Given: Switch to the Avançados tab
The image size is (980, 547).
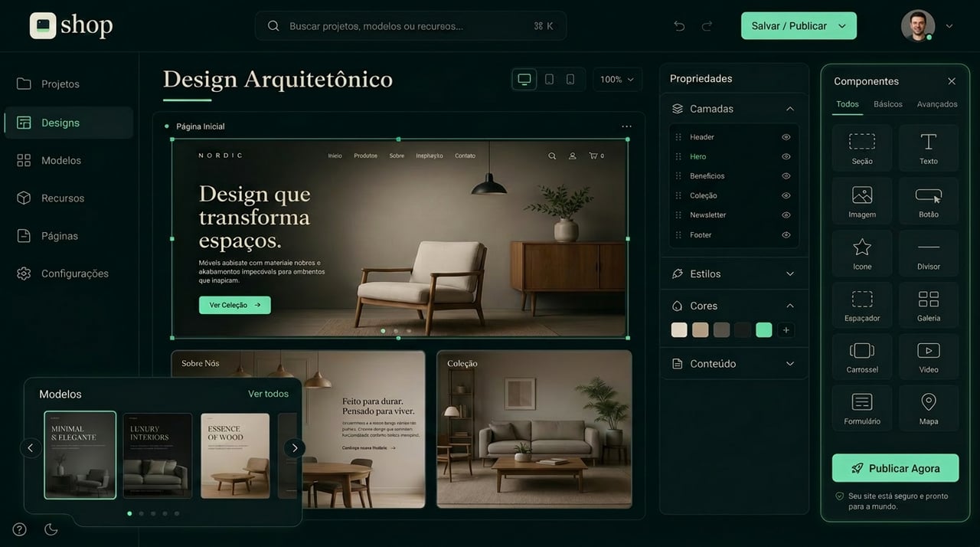Looking at the screenshot, I should 937,104.
